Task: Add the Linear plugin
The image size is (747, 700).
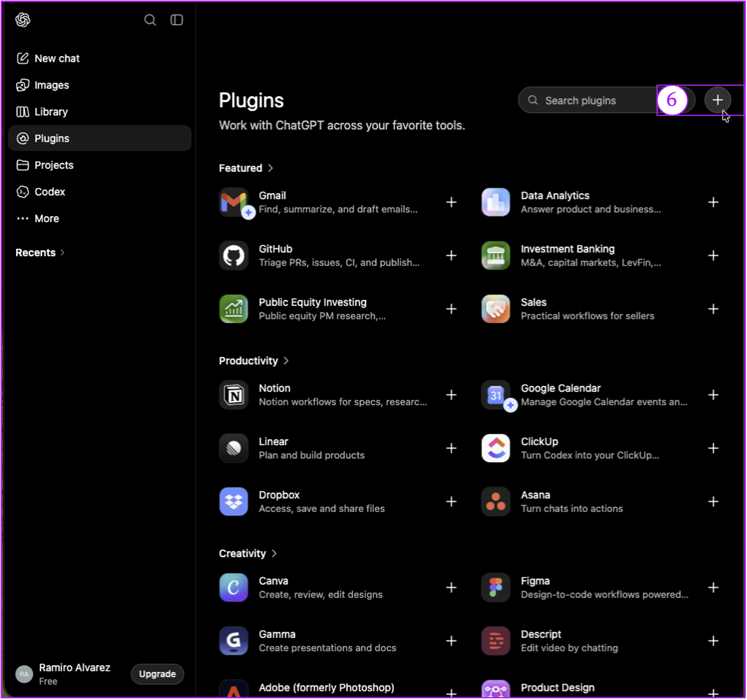Action: pyautogui.click(x=451, y=448)
